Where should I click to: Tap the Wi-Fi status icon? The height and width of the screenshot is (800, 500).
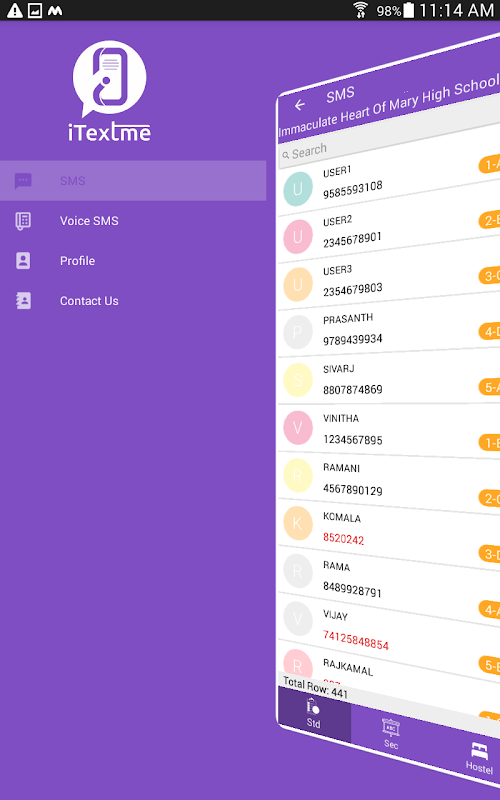click(x=360, y=10)
